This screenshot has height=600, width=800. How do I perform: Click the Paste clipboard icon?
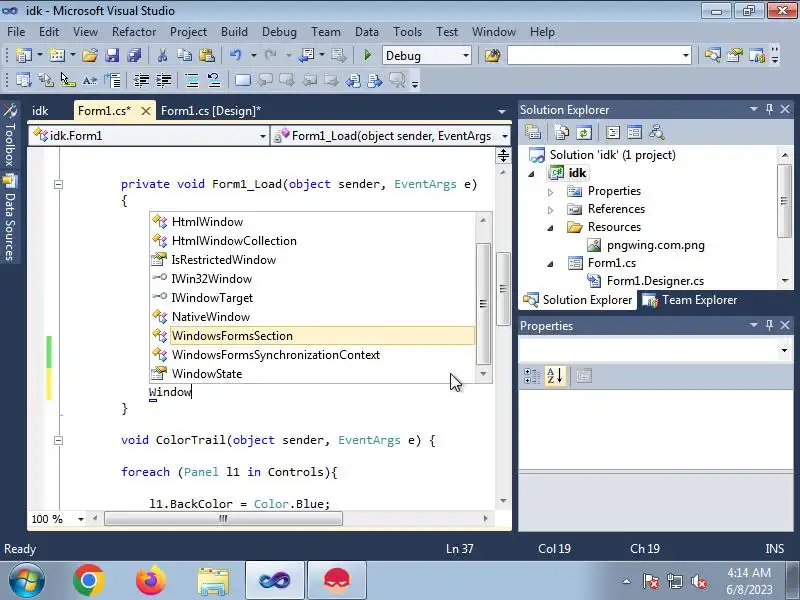point(207,55)
